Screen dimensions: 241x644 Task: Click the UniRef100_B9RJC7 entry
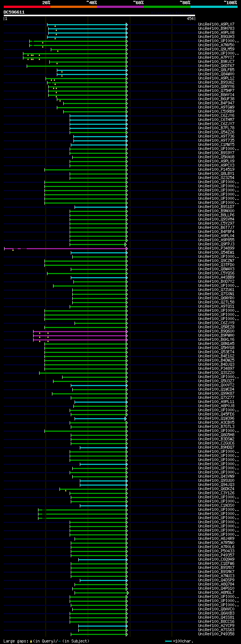click(216, 62)
